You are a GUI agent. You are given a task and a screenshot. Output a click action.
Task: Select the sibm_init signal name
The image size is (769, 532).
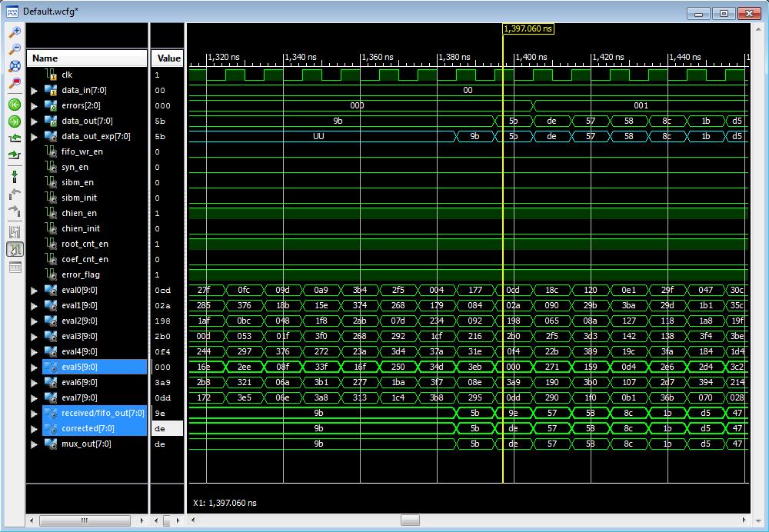click(x=79, y=198)
